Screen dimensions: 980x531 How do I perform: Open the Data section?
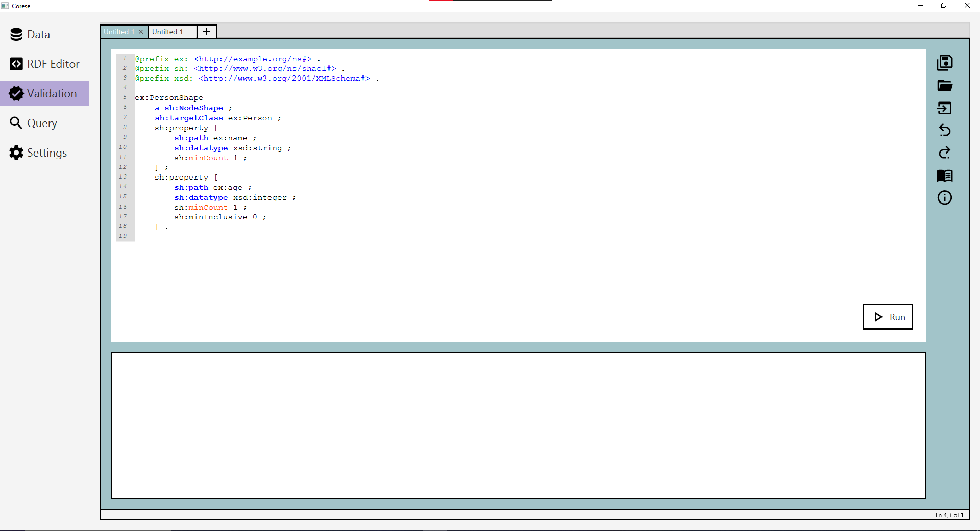[x=38, y=35]
